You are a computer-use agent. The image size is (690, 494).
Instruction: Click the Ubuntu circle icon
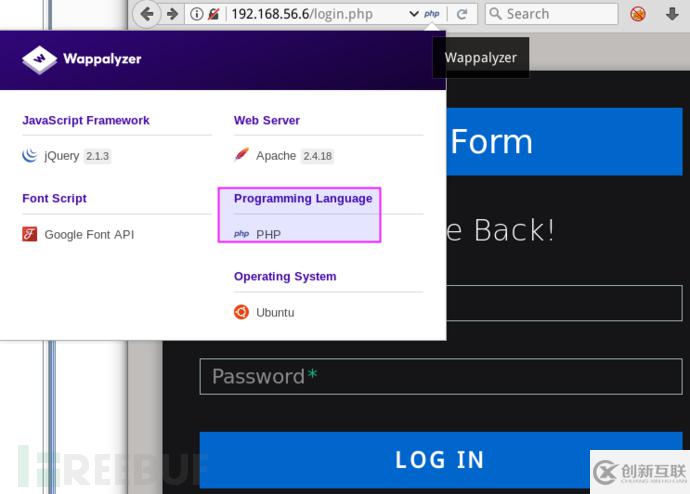point(241,312)
